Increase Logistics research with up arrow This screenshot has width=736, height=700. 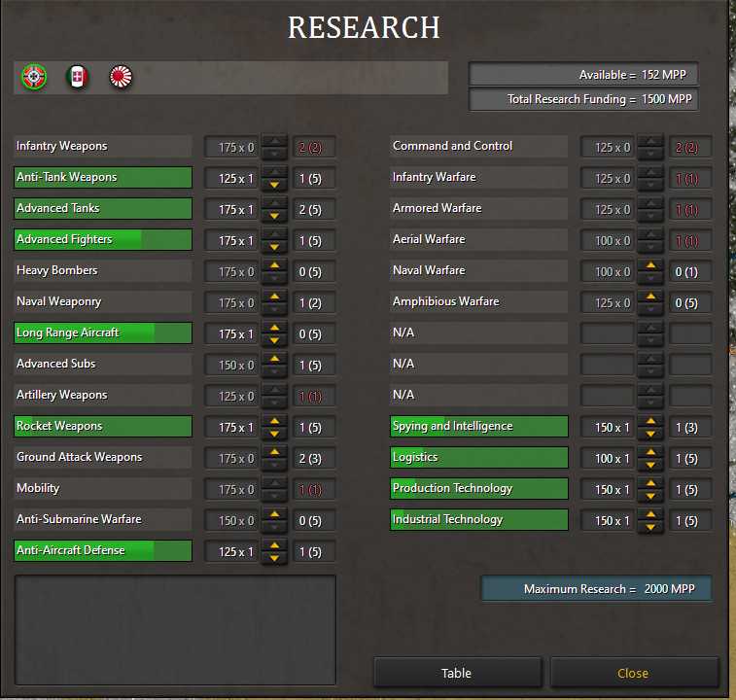650,452
